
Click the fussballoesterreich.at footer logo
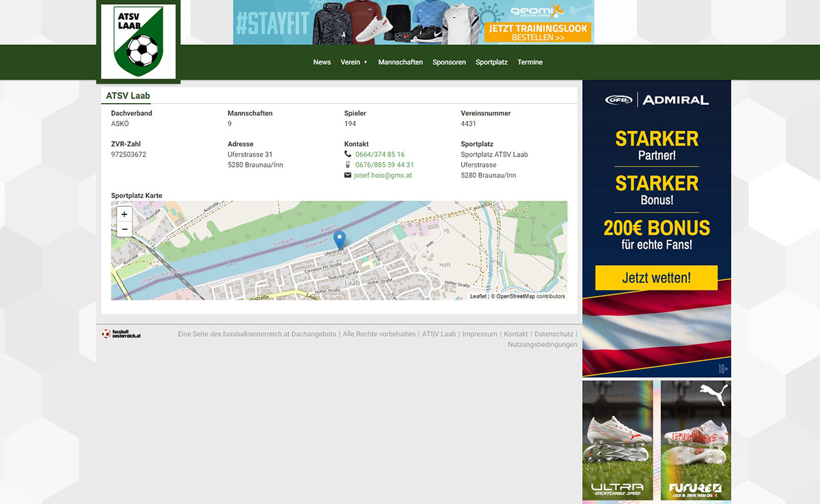(122, 334)
